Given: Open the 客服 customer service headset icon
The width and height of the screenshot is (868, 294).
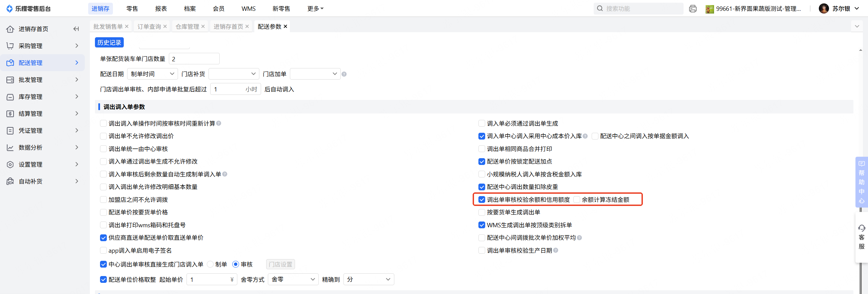Looking at the screenshot, I should [862, 228].
